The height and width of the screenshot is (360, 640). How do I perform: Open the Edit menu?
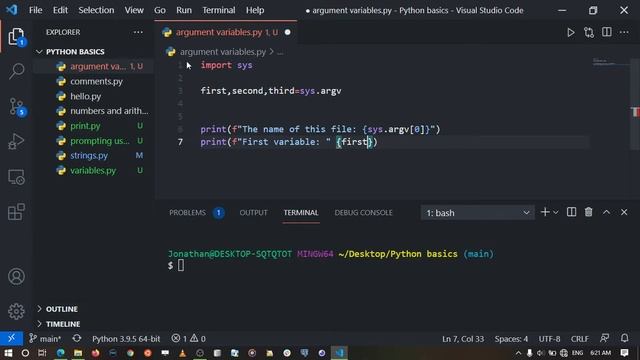click(x=60, y=10)
